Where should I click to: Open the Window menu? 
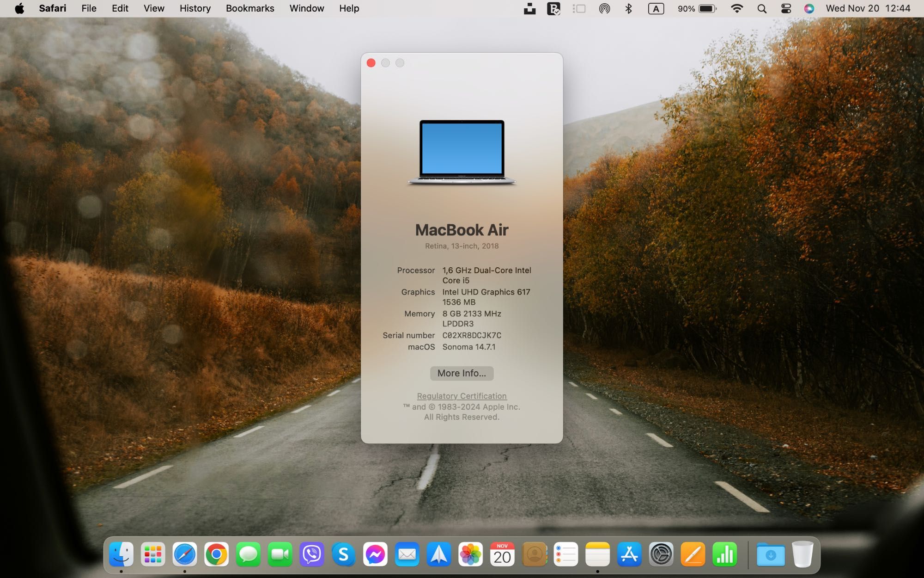click(x=307, y=8)
